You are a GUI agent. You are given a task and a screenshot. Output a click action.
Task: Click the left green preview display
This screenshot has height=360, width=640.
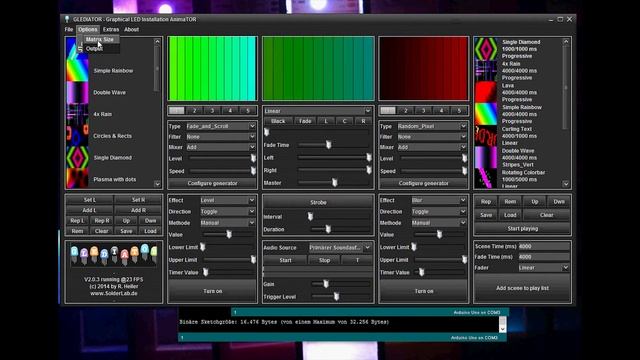coord(212,68)
